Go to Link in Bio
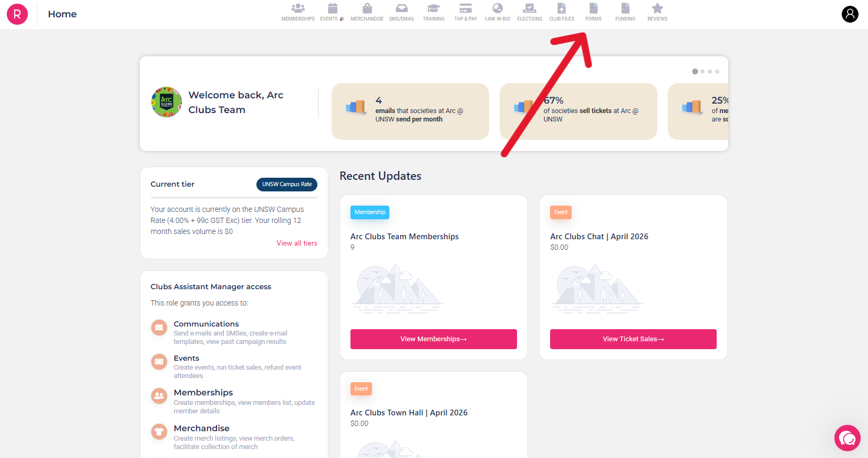 click(498, 12)
